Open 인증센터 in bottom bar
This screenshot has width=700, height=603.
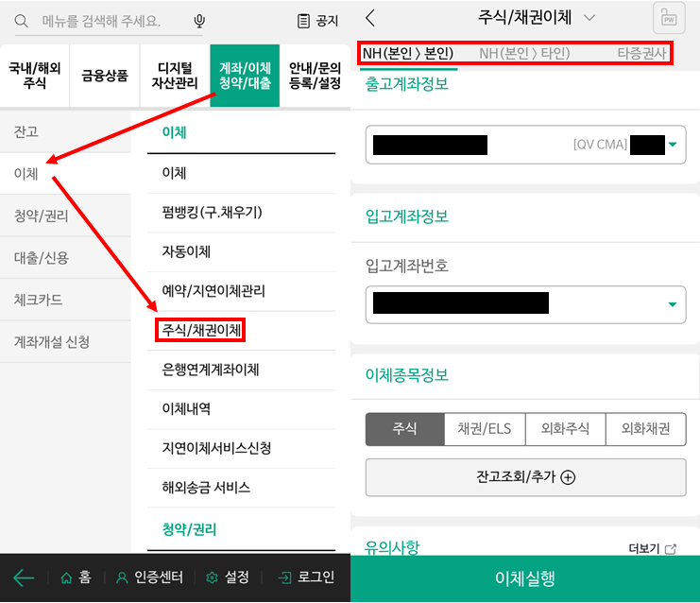coord(149,577)
